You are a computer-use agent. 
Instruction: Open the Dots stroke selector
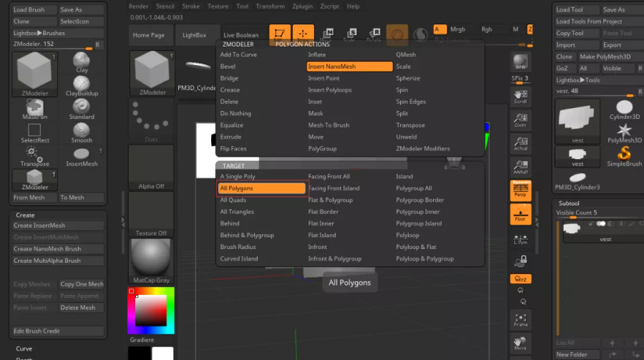point(151,120)
